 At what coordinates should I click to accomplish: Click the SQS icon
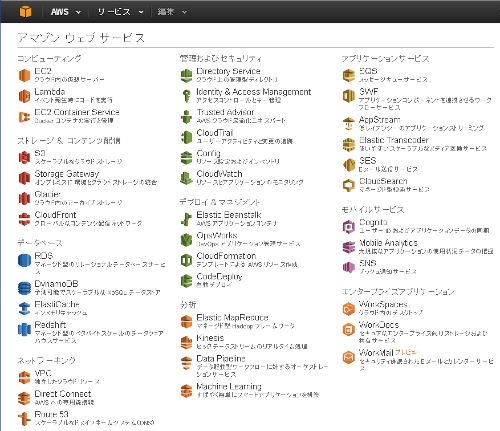349,75
